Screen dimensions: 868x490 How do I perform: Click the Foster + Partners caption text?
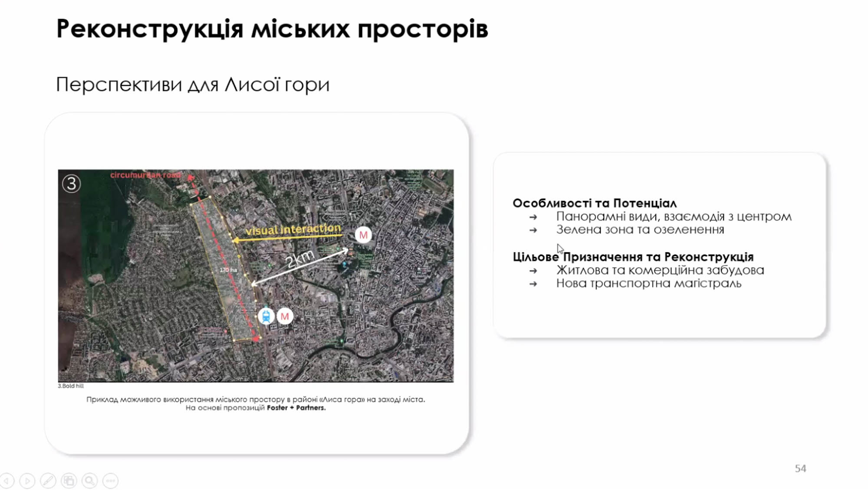click(x=296, y=408)
